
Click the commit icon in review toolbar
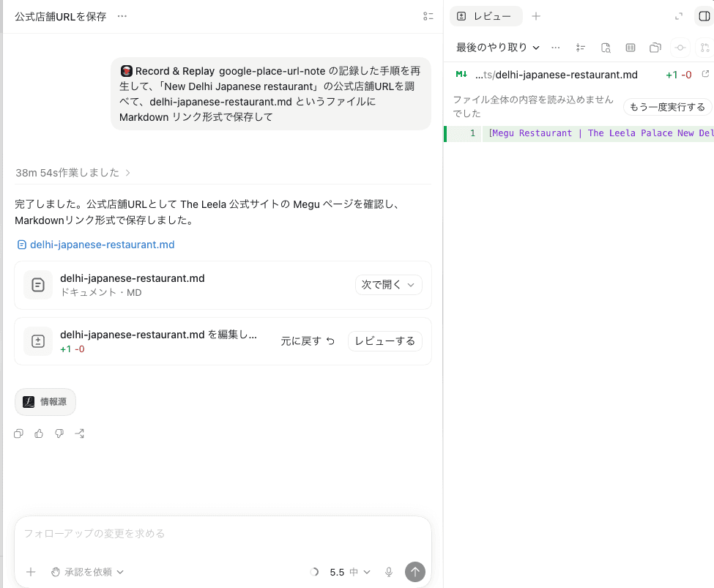tap(680, 48)
